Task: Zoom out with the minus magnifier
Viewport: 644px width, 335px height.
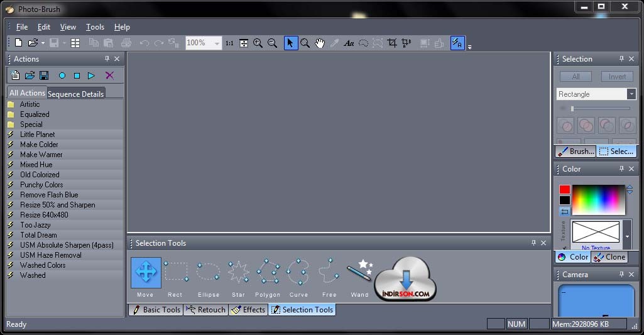Action: (x=272, y=43)
